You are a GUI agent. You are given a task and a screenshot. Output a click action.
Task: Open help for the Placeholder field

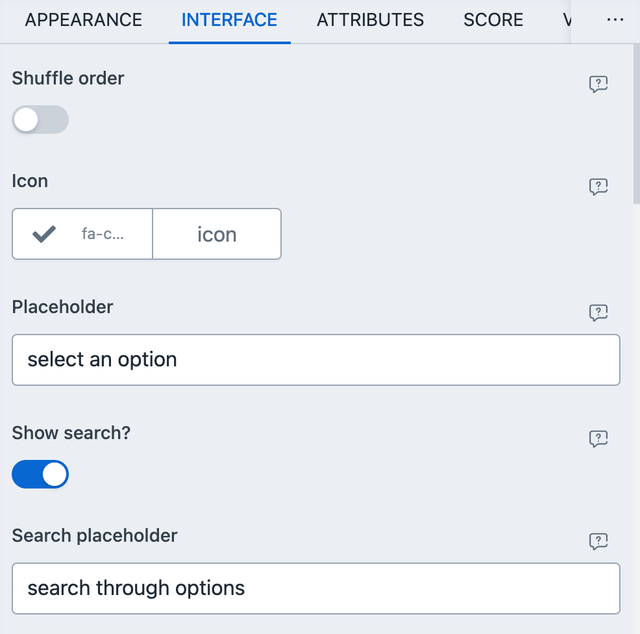point(598,313)
